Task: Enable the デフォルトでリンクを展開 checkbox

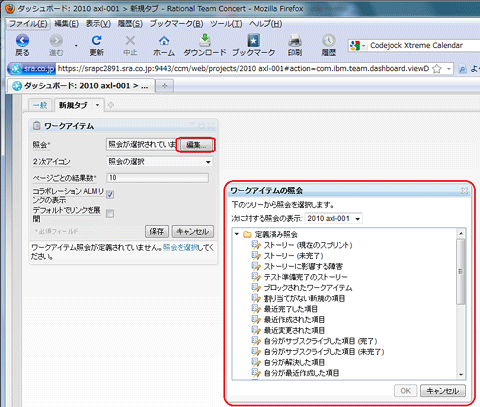Action: pos(110,213)
